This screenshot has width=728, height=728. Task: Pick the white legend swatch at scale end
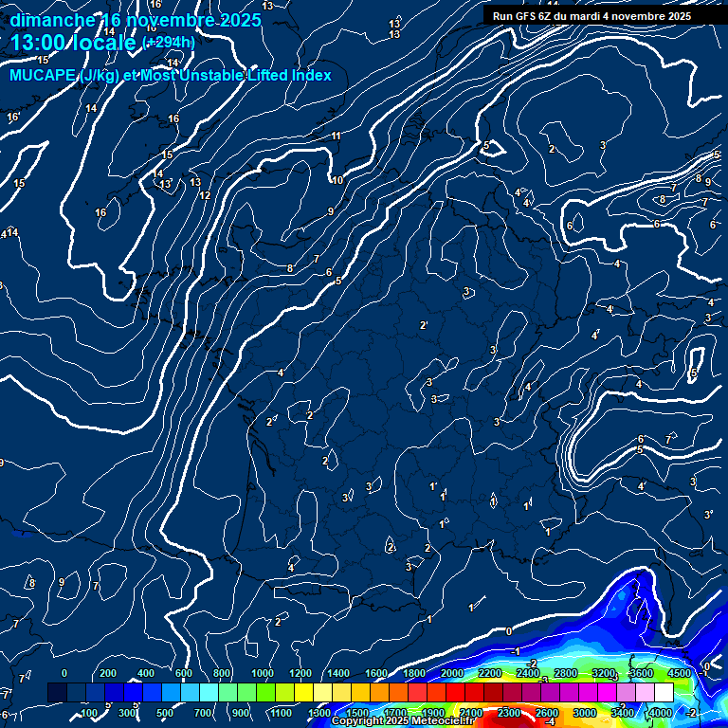pyautogui.click(x=664, y=694)
